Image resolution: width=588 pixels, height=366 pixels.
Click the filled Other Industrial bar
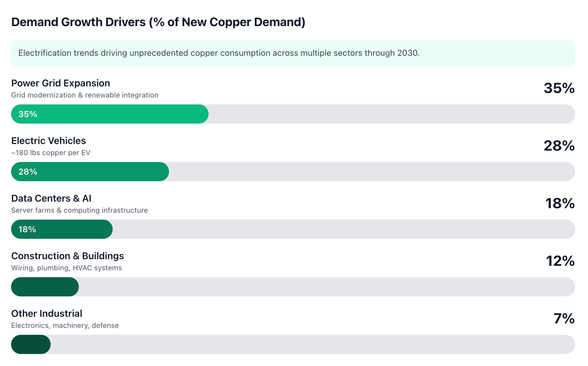click(x=31, y=345)
